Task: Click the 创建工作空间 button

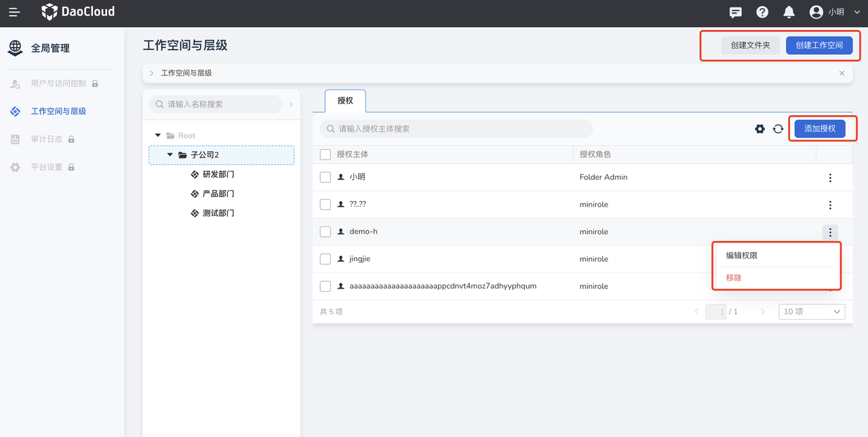Action: click(x=818, y=45)
